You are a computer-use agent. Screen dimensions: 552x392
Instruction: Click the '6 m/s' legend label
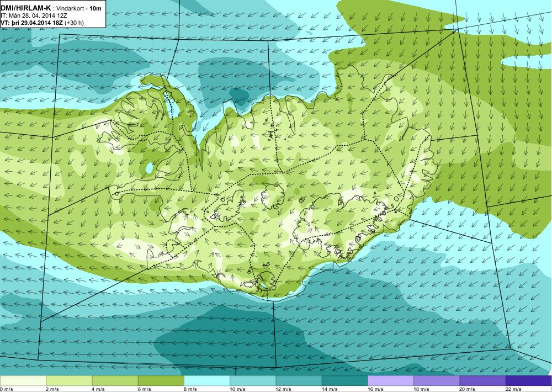pyautogui.click(x=144, y=389)
